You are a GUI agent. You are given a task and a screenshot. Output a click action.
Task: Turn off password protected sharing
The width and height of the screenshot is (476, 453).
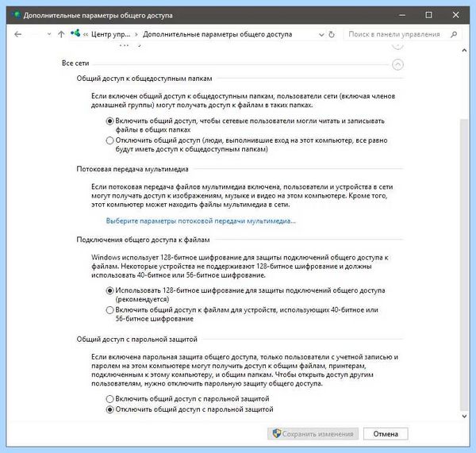click(x=110, y=409)
